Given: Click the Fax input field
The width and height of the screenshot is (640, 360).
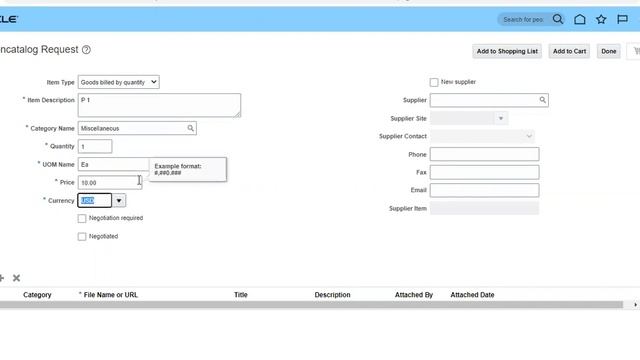Looking at the screenshot, I should (x=484, y=172).
